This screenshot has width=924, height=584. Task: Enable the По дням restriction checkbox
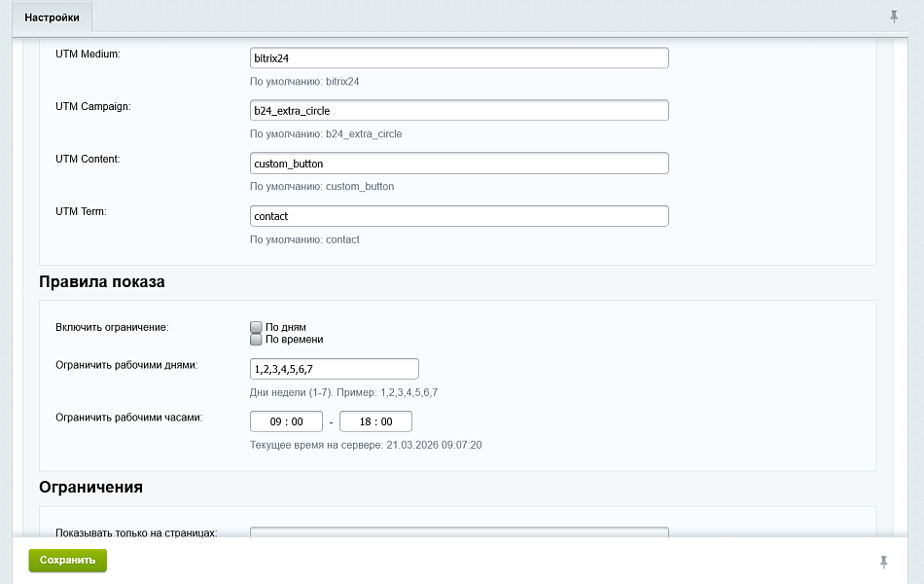[x=256, y=328]
